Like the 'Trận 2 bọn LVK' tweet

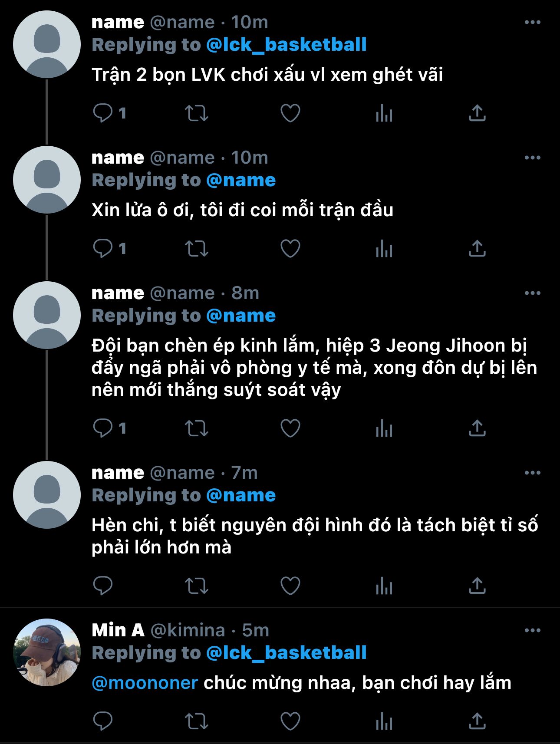(x=290, y=113)
